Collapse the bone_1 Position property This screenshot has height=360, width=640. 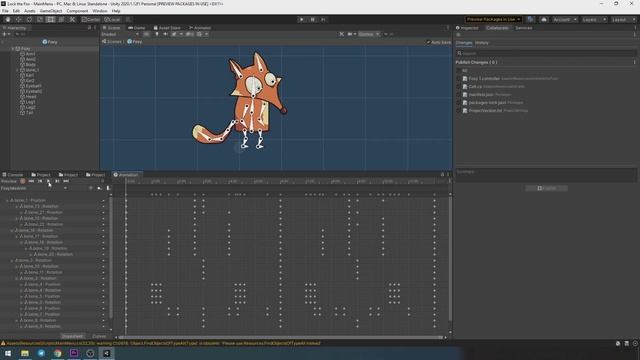pyautogui.click(x=7, y=200)
